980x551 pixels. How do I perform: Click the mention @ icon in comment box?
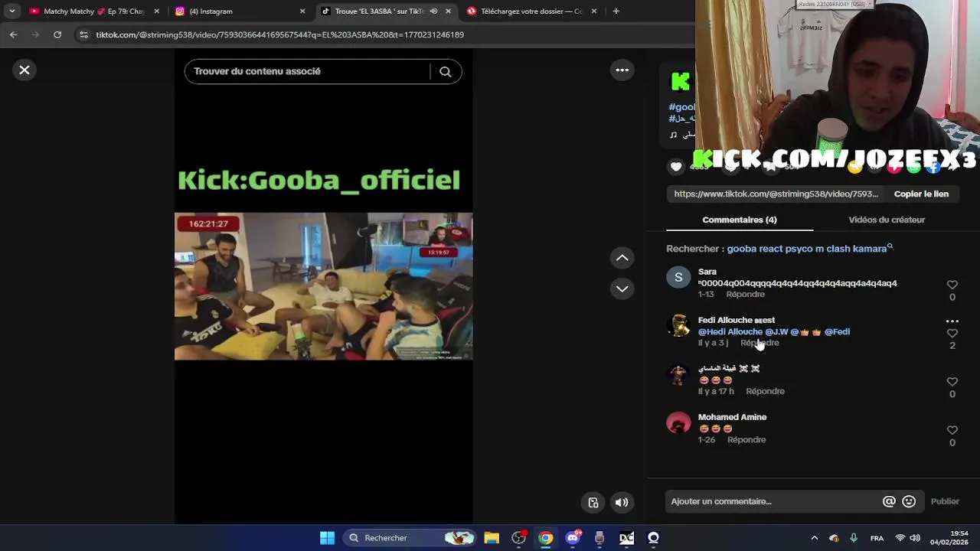tap(889, 501)
